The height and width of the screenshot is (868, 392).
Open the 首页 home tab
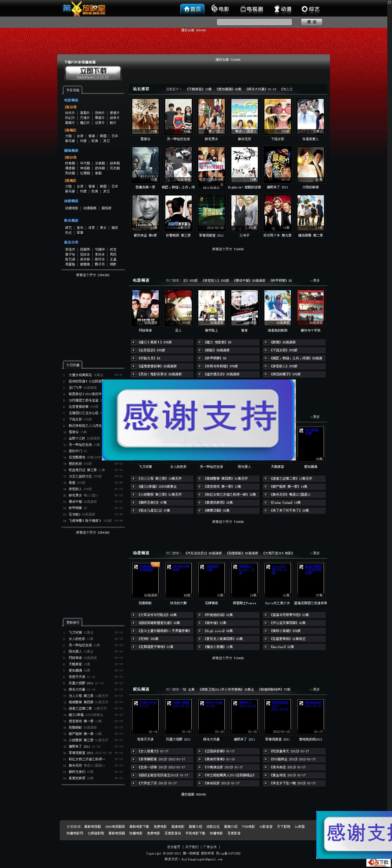click(193, 9)
